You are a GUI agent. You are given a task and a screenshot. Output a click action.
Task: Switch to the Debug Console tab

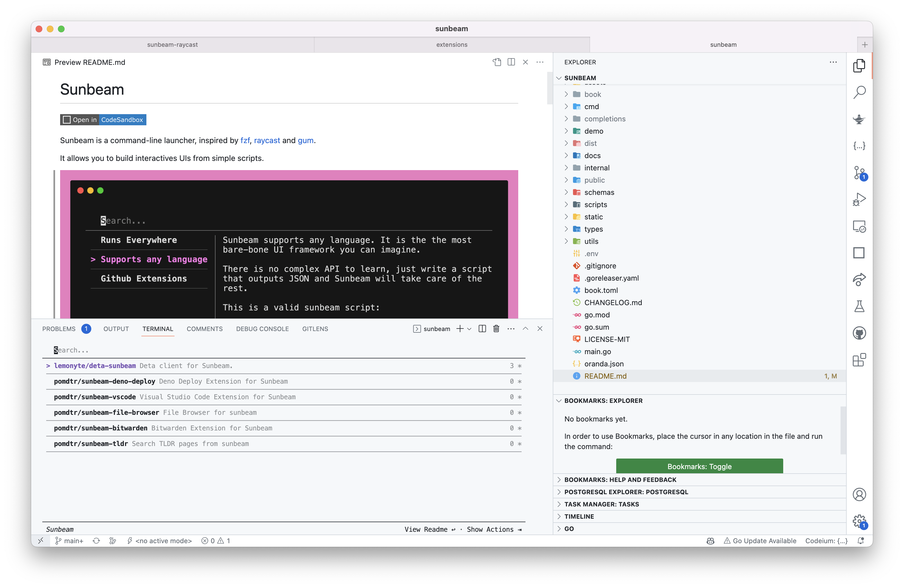click(x=262, y=329)
